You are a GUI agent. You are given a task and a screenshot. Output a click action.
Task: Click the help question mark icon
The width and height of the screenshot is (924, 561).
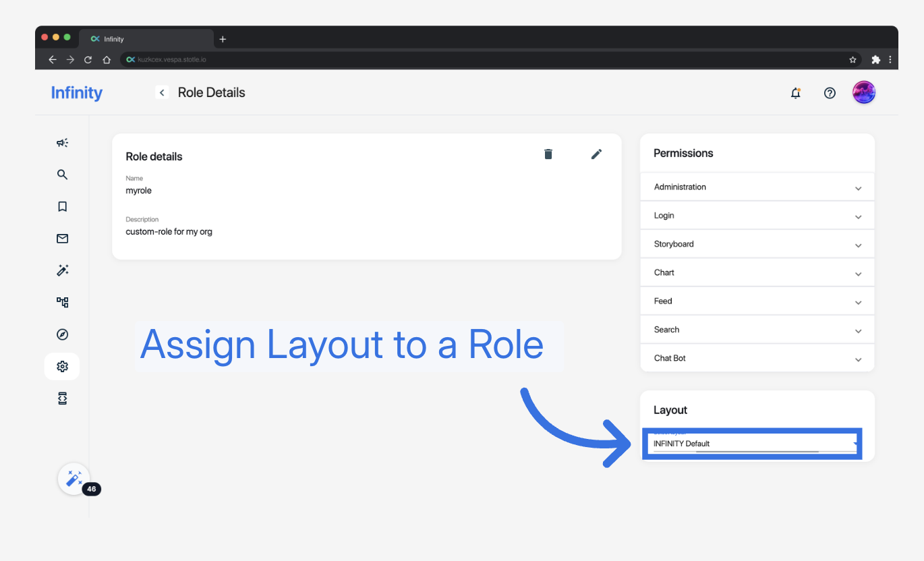(x=830, y=93)
